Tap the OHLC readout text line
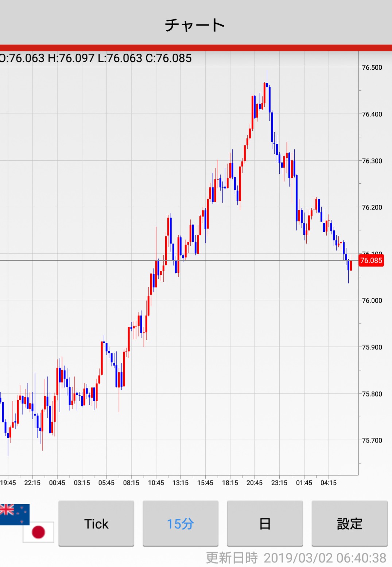392x567 pixels. 96,58
